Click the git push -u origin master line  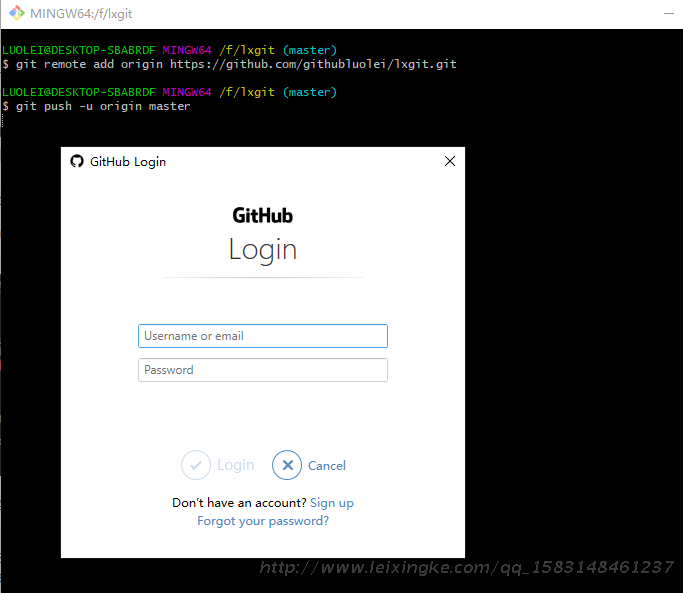click(96, 106)
